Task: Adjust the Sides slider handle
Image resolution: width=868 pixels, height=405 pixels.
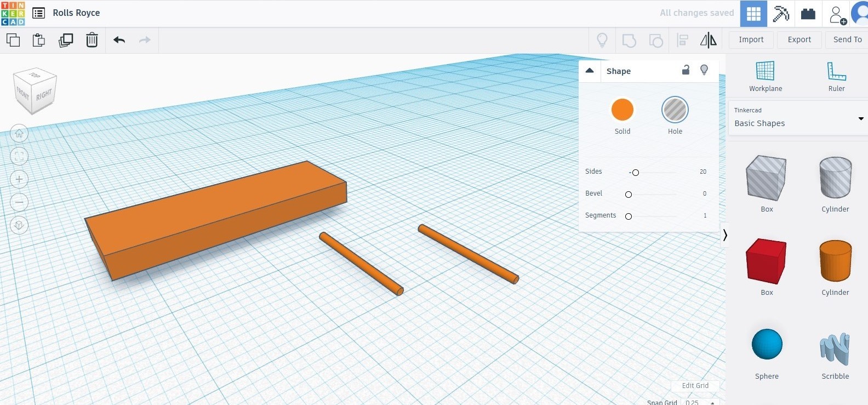Action: 636,173
